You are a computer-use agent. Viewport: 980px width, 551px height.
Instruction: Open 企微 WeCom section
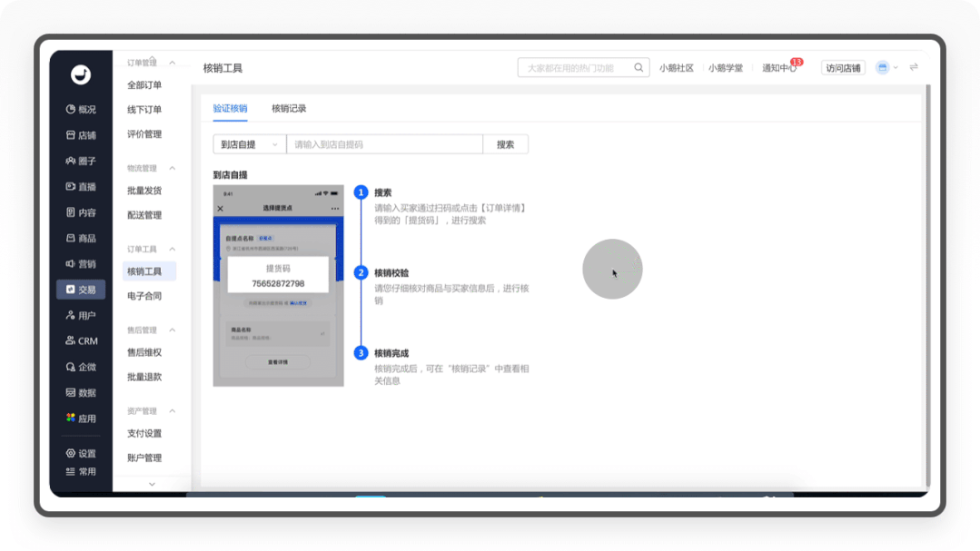coord(81,367)
